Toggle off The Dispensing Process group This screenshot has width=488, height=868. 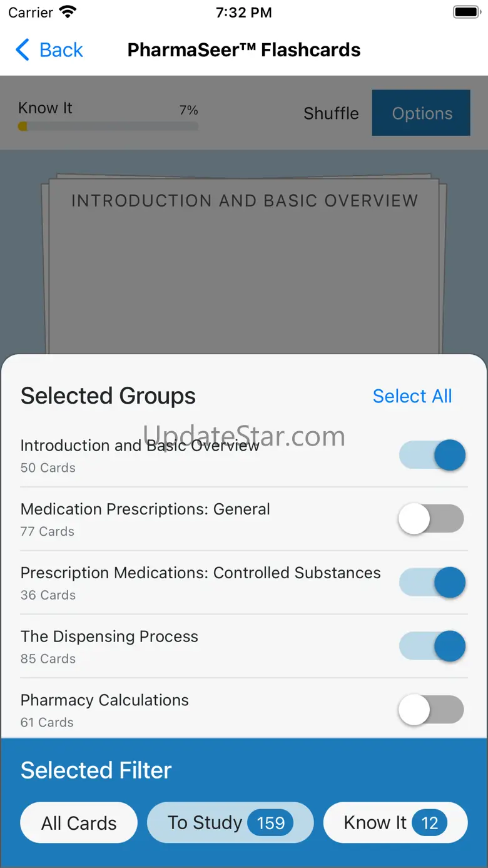coord(432,646)
